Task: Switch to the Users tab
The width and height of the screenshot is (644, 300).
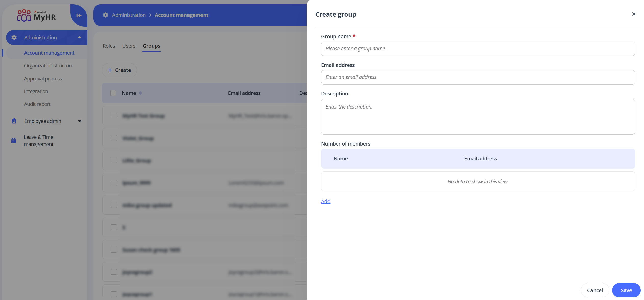Action: pyautogui.click(x=129, y=46)
